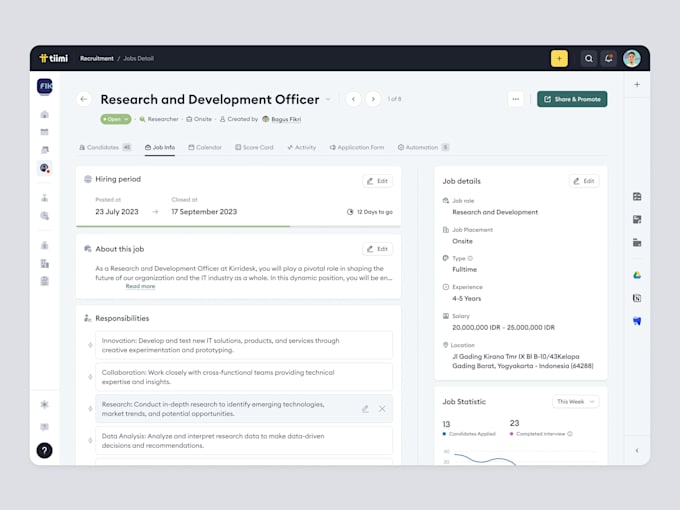680x510 pixels.
Task: Switch to the Application Form tab
Action: tap(356, 147)
